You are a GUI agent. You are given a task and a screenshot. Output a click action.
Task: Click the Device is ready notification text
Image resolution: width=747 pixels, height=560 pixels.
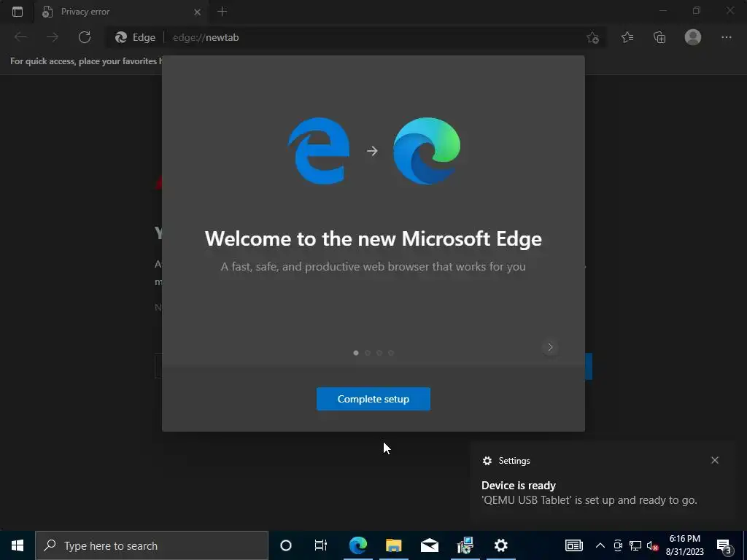click(x=519, y=485)
